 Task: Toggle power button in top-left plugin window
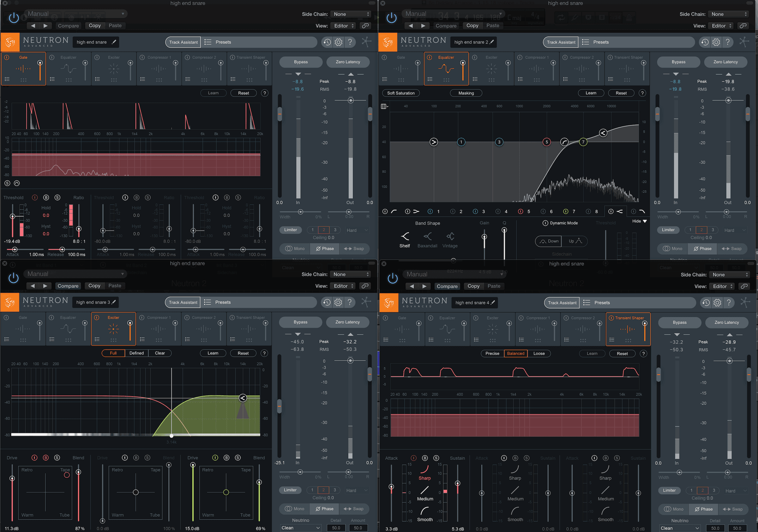pyautogui.click(x=14, y=17)
